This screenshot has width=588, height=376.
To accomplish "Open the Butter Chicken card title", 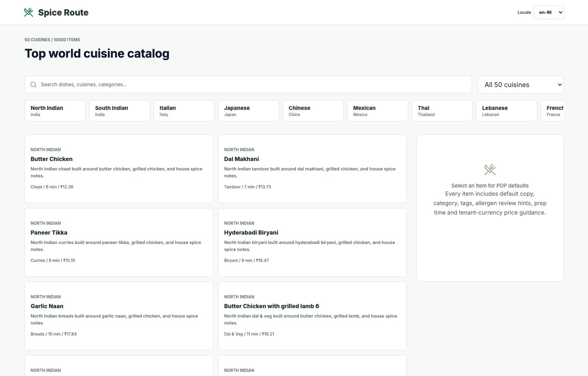I will coord(51,159).
